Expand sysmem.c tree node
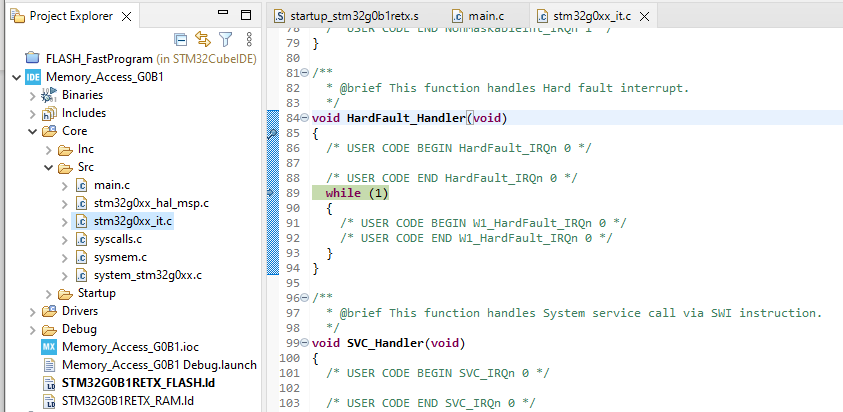This screenshot has height=412, width=843. (x=65, y=258)
